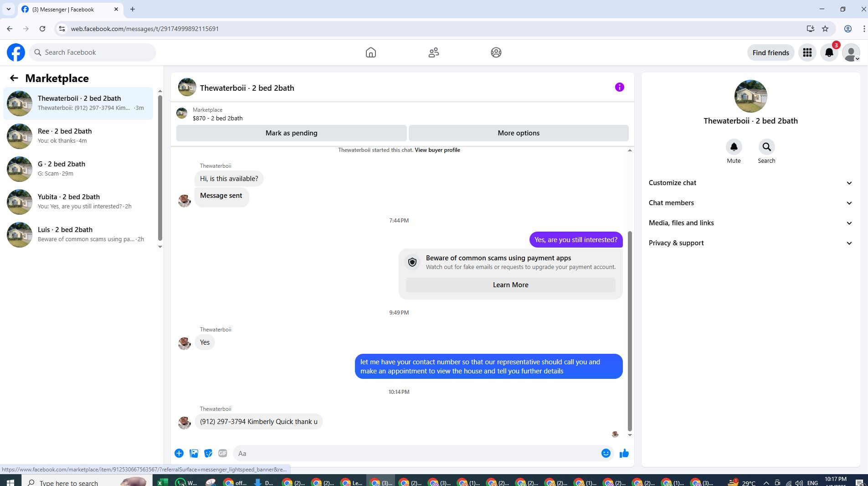Viewport: 868px width, 486px height.
Task: Open the purple conversation information icon
Action: pos(619,87)
